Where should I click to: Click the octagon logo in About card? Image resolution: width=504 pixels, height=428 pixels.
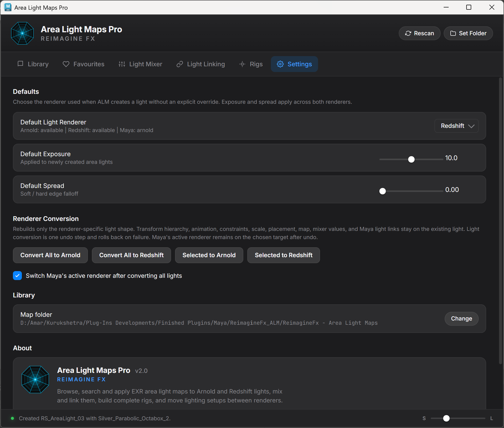(x=35, y=379)
